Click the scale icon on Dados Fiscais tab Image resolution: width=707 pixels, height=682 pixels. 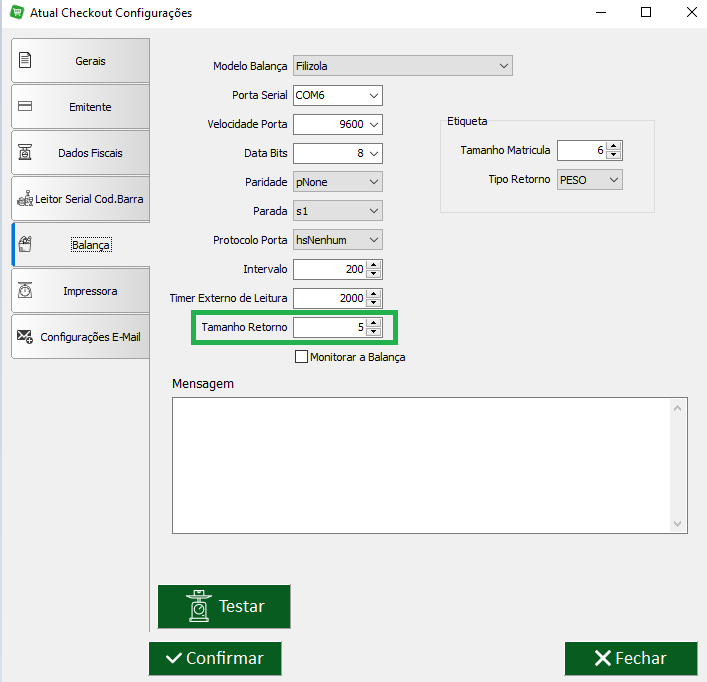25,152
